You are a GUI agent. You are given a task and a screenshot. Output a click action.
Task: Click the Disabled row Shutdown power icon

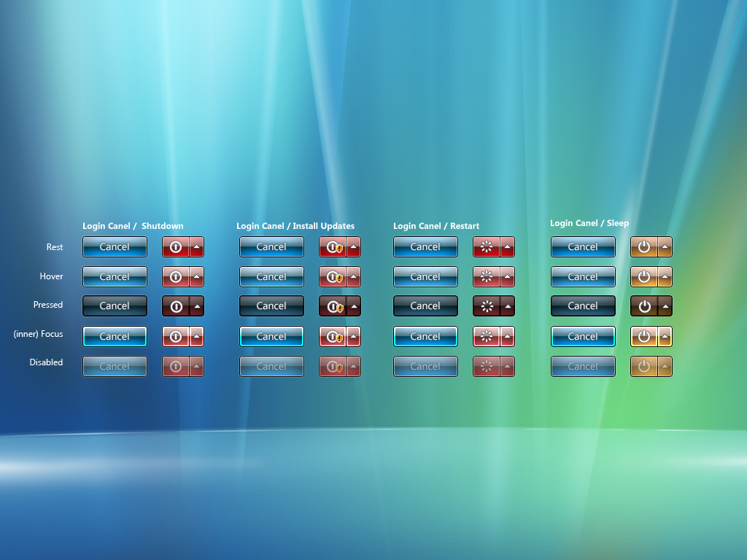(x=176, y=367)
